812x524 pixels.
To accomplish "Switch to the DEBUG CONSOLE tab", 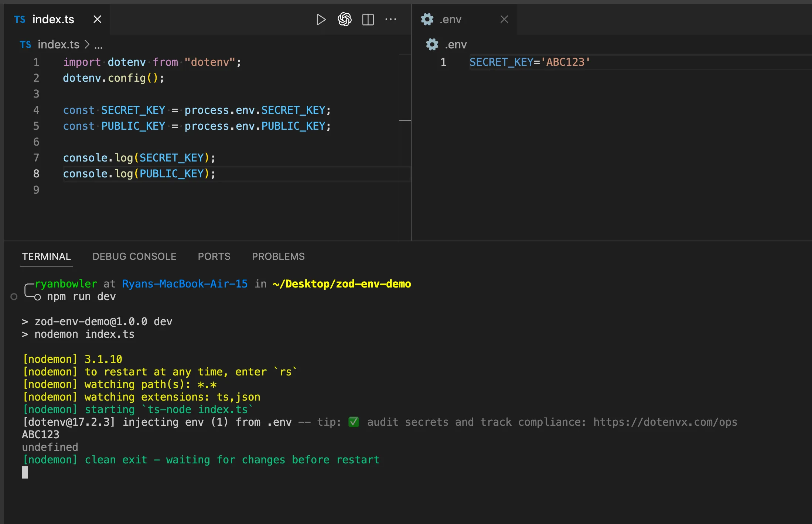I will tap(134, 256).
